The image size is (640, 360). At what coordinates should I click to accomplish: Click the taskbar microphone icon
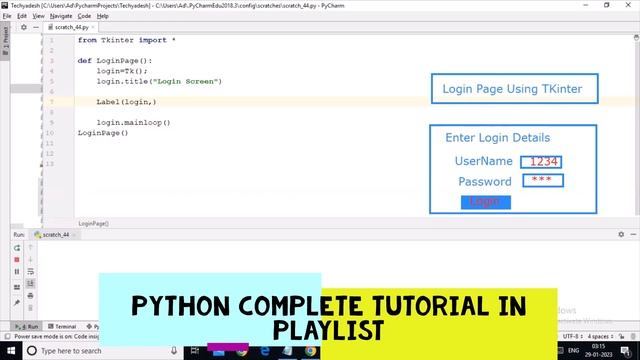pos(174,351)
